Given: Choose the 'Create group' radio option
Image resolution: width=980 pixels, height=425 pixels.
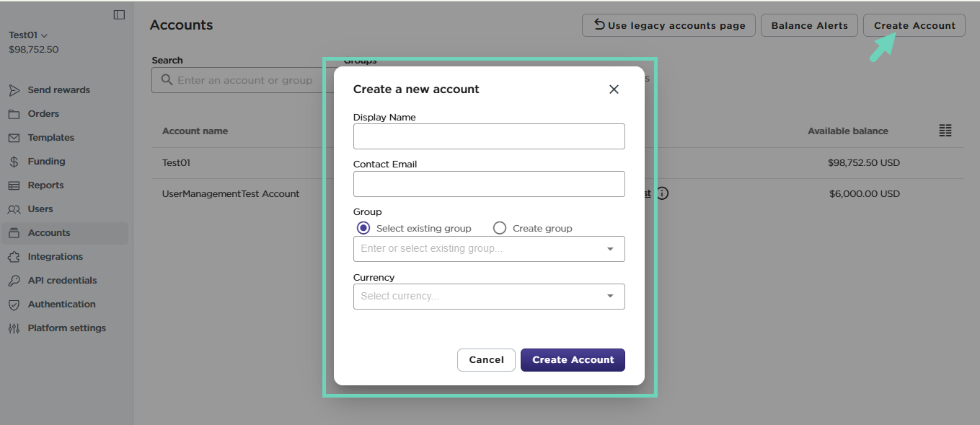Looking at the screenshot, I should tap(500, 228).
